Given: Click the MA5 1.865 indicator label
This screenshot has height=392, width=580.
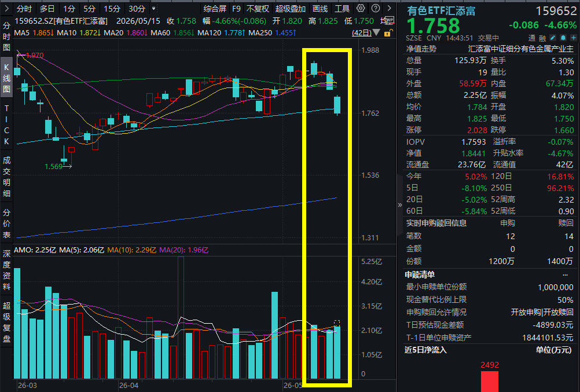Looking at the screenshot, I should [34, 33].
